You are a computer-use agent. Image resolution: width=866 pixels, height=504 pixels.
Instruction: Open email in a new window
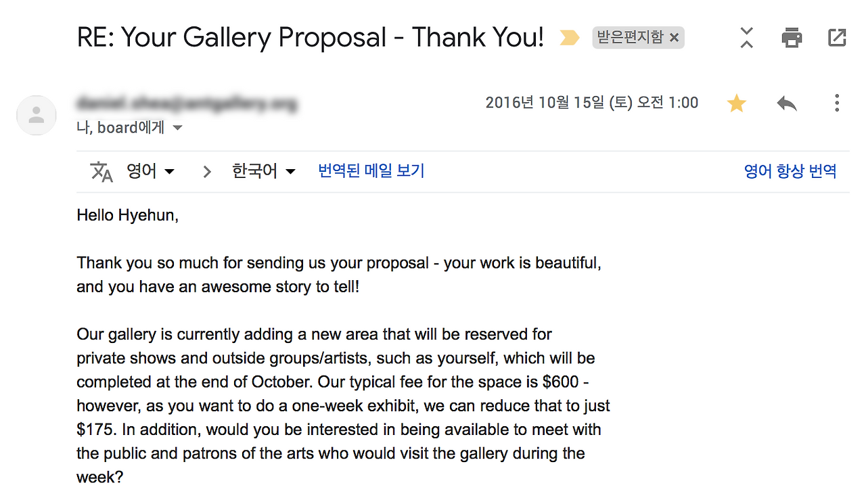837,38
